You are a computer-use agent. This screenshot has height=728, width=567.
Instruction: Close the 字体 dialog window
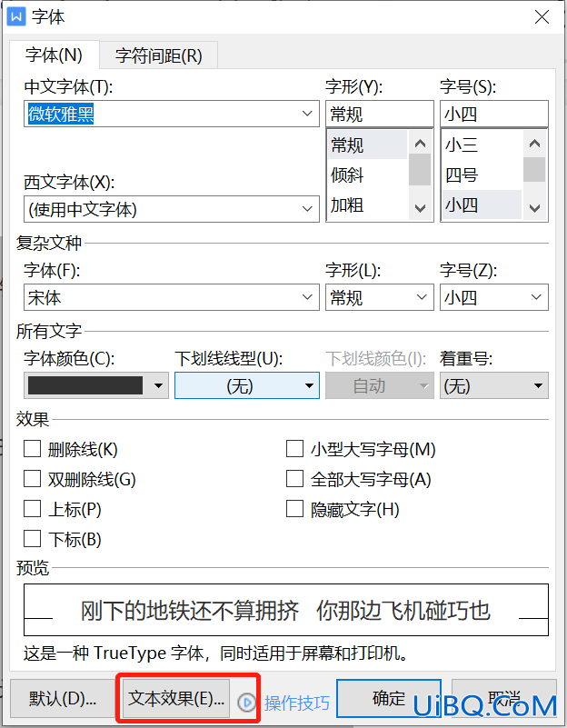coord(542,17)
